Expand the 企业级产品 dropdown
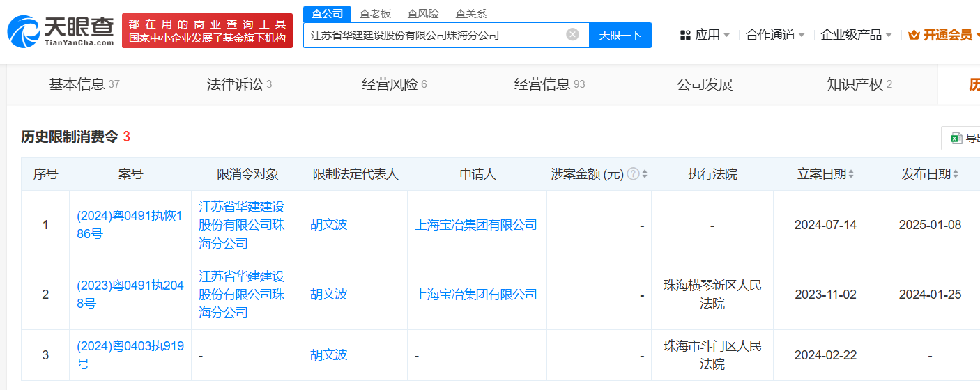Viewport: 980px width, 390px height. (x=857, y=35)
